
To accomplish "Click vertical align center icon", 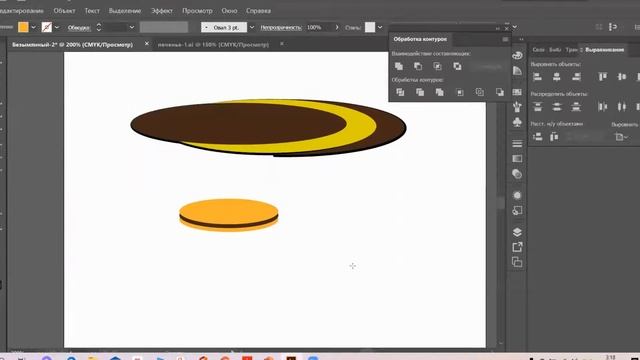I will 622,77.
